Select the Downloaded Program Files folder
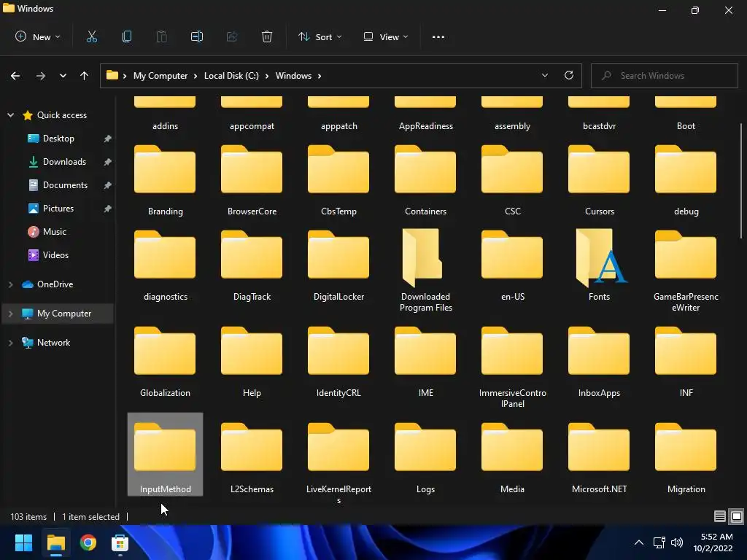747x560 pixels. (425, 271)
